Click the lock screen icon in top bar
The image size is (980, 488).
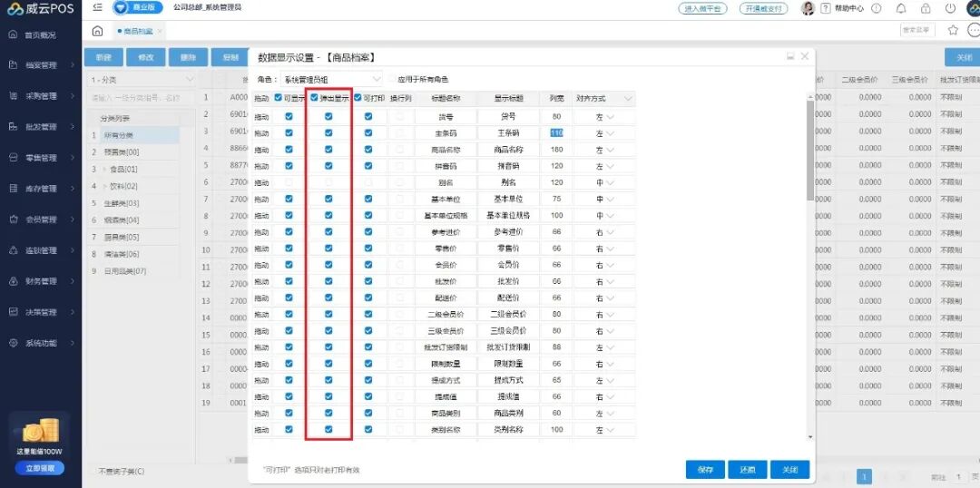[925, 8]
